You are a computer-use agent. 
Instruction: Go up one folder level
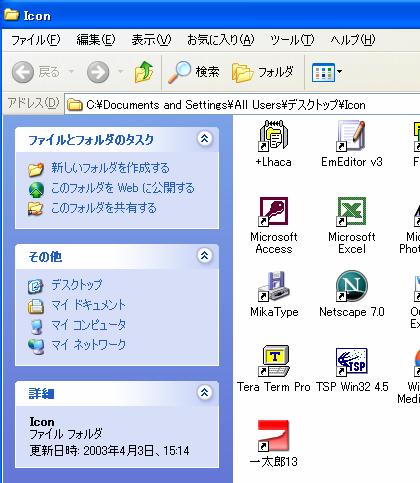click(144, 72)
